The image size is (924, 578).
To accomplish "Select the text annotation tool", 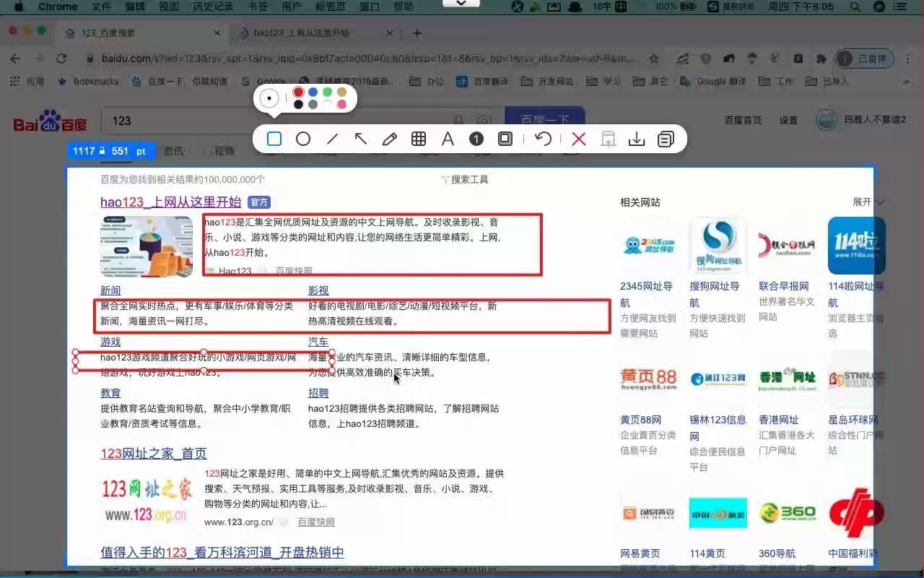I will [x=448, y=139].
